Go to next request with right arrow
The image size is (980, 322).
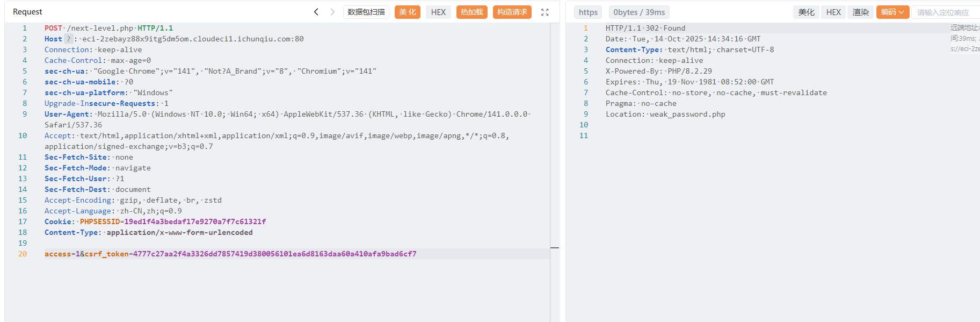(x=332, y=12)
